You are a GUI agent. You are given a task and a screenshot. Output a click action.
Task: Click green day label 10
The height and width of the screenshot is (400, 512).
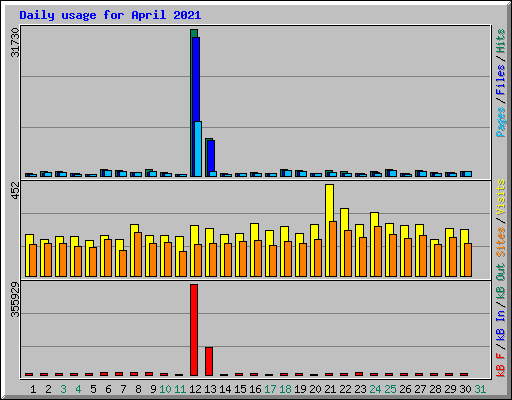pos(165,389)
